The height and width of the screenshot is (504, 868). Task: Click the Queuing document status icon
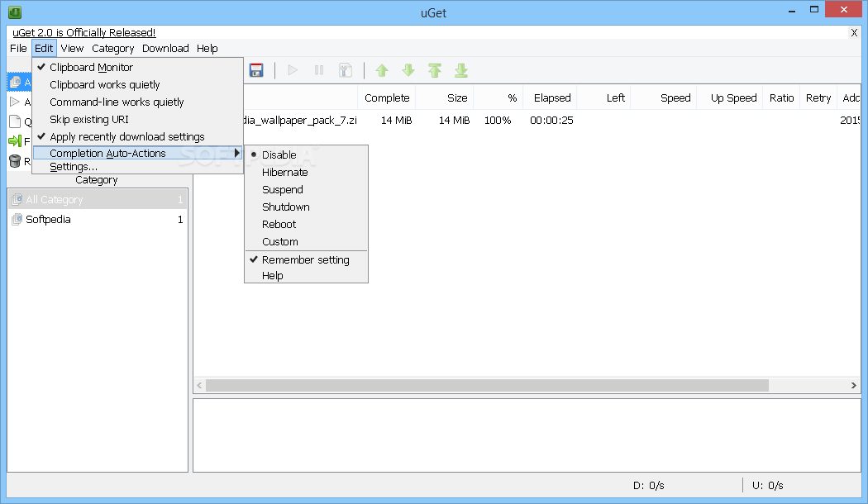pos(15,121)
